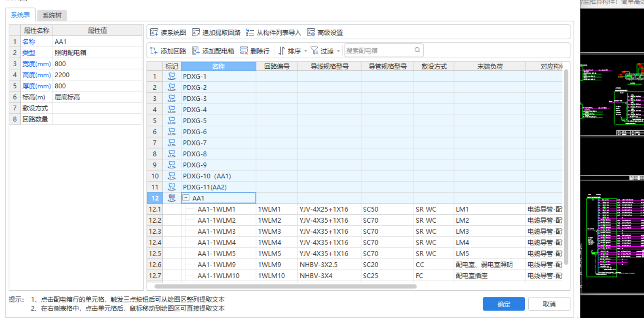
Task: Click the 类型 value 照明配电箱
Action: (x=98, y=53)
